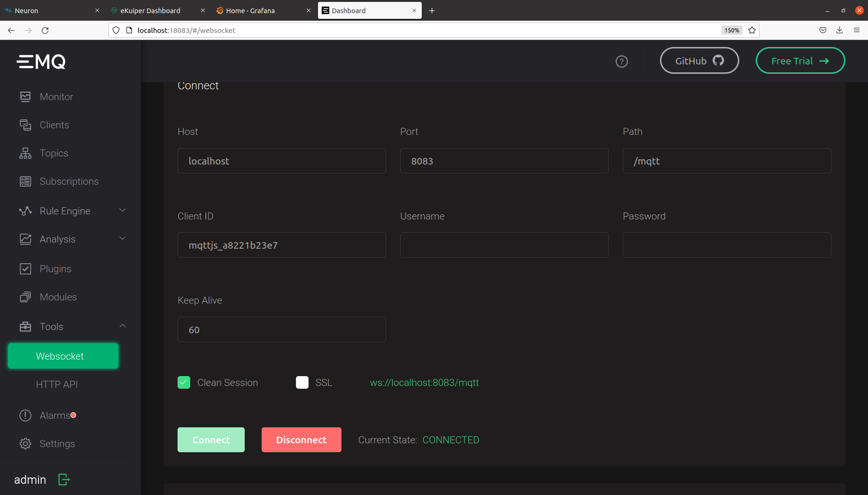The width and height of the screenshot is (868, 495).
Task: Click the Settings gear icon
Action: click(25, 444)
